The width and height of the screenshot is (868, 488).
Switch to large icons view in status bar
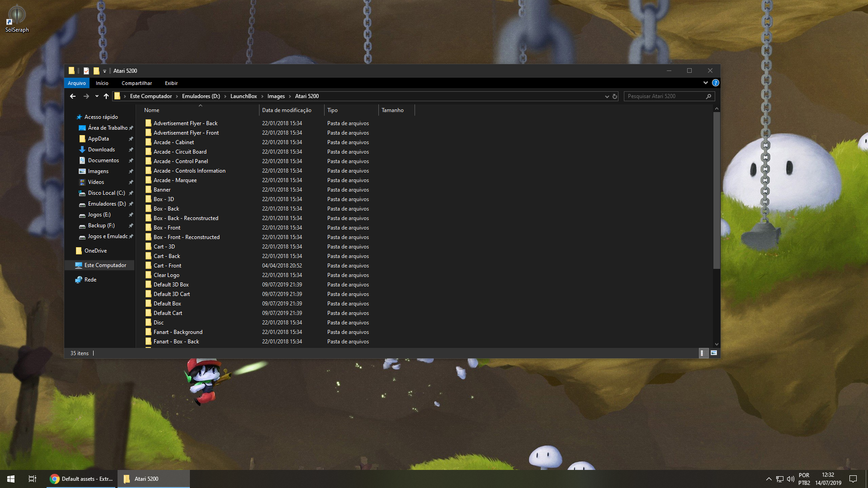714,353
